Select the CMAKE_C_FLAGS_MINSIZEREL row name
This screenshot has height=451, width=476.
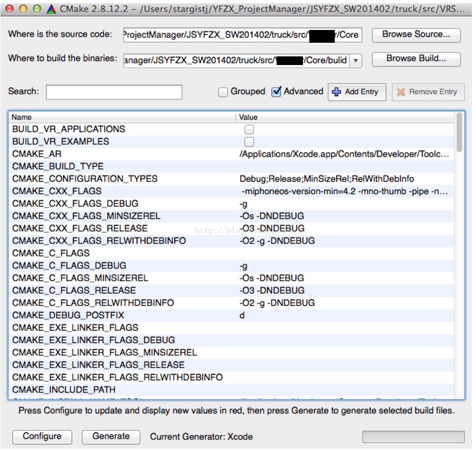[x=80, y=278]
